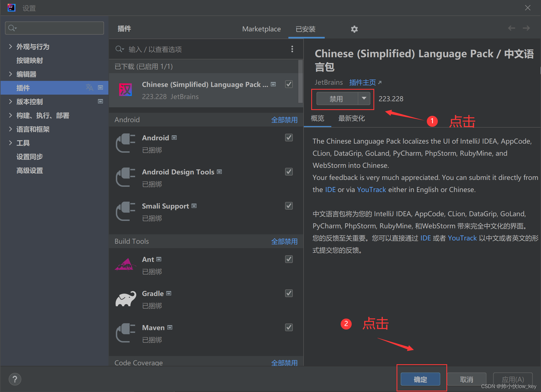This screenshot has width=541, height=392.
Task: Click the forward navigation arrow icon
Action: [526, 28]
